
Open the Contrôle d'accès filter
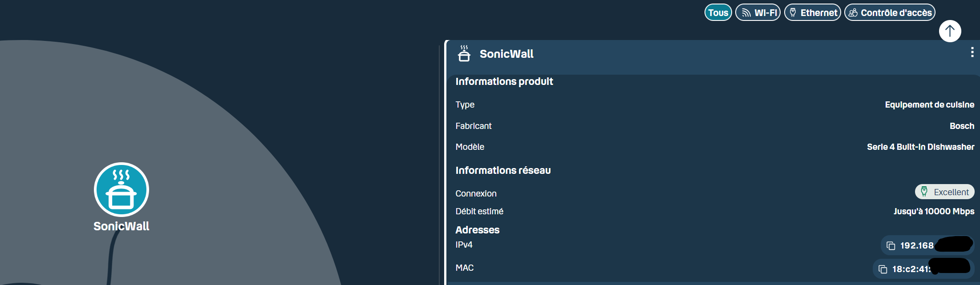pos(890,12)
